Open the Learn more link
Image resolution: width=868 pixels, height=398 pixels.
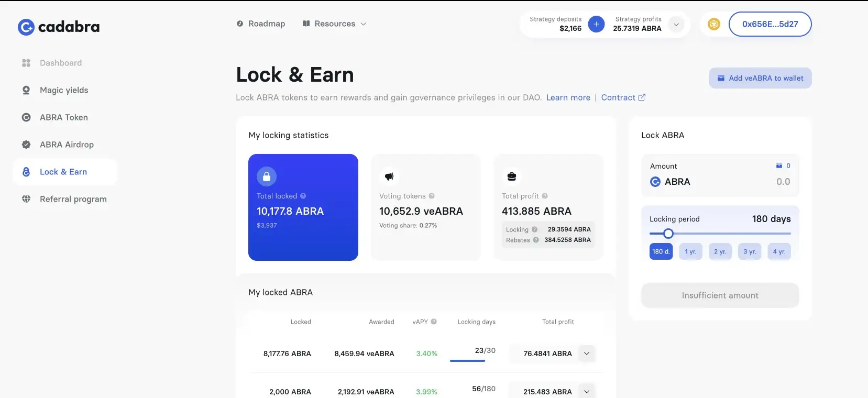(568, 97)
